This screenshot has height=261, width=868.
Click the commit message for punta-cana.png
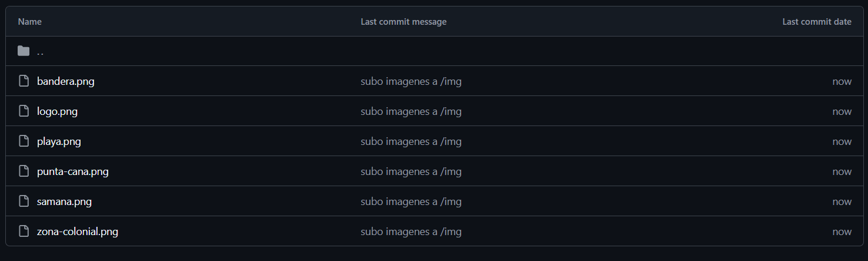(410, 171)
